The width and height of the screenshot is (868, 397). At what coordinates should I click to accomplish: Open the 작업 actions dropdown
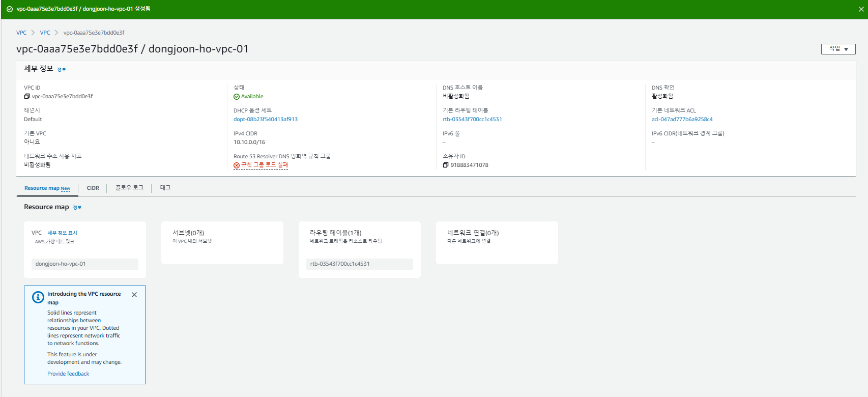pyautogui.click(x=838, y=49)
